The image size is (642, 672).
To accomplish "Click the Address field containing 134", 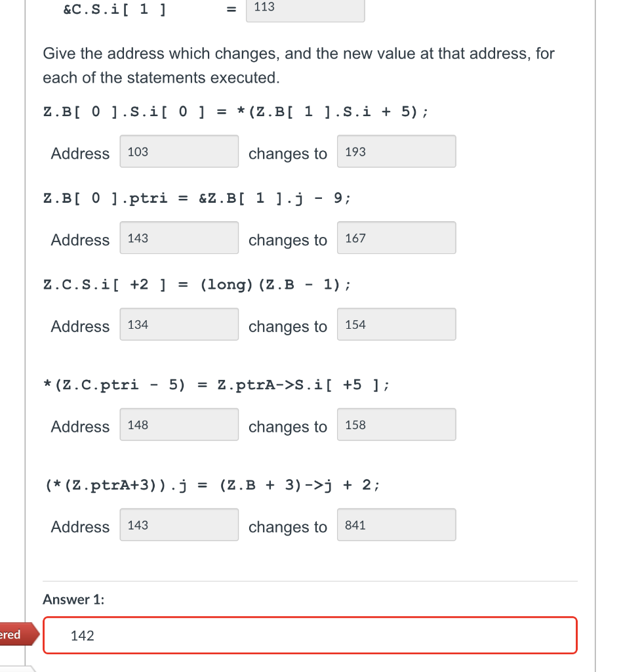I will click(x=178, y=324).
